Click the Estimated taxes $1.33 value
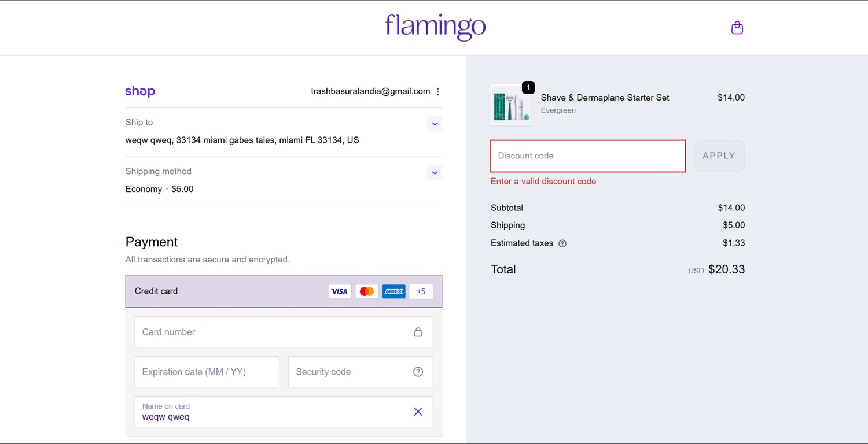Viewport: 868px width, 444px height. click(x=734, y=243)
